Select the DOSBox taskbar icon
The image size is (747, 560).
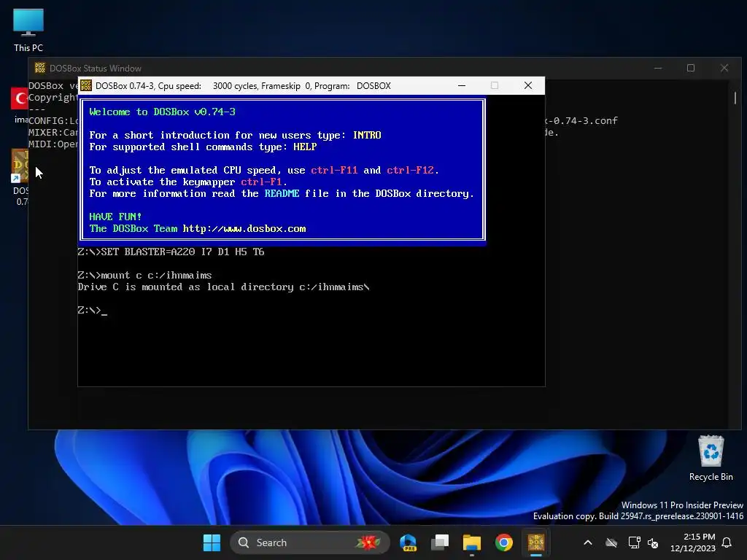(536, 542)
